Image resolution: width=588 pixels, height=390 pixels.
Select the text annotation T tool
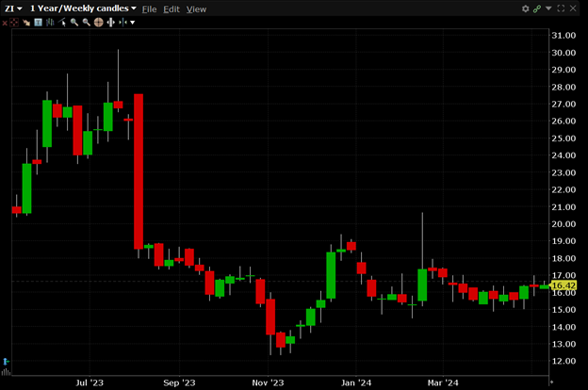(x=38, y=23)
